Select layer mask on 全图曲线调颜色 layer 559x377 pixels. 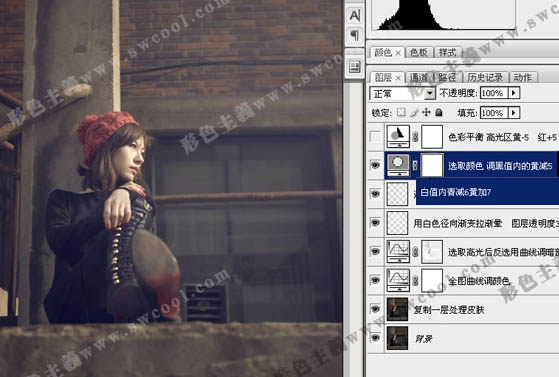point(432,281)
